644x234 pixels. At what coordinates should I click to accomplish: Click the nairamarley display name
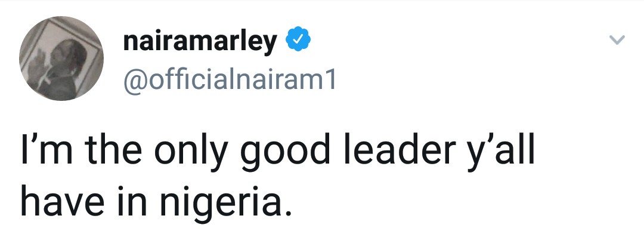(200, 42)
